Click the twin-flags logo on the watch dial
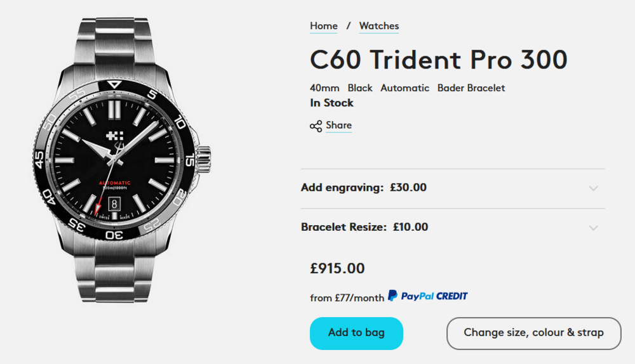This screenshot has width=635, height=364. tap(114, 137)
